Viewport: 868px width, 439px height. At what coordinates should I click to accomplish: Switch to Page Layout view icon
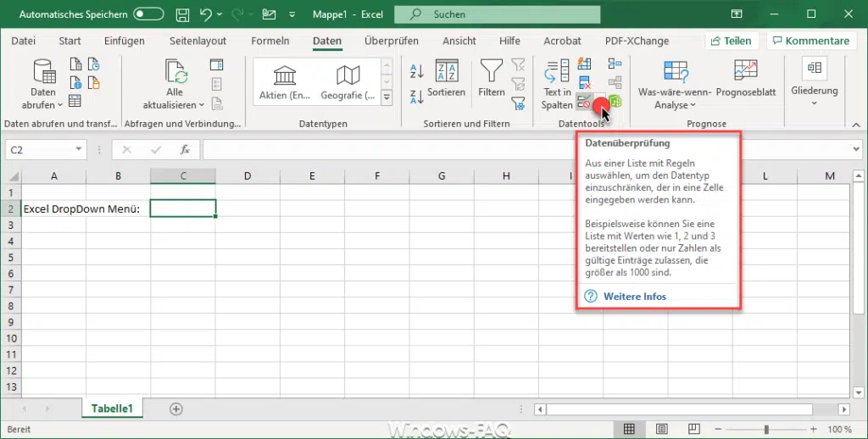click(661, 429)
